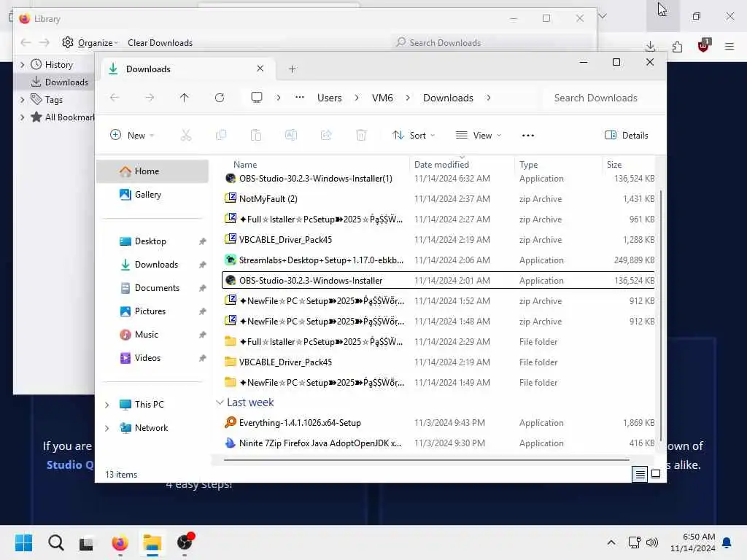Sort by the Name column header
The width and height of the screenshot is (747, 560).
(245, 165)
